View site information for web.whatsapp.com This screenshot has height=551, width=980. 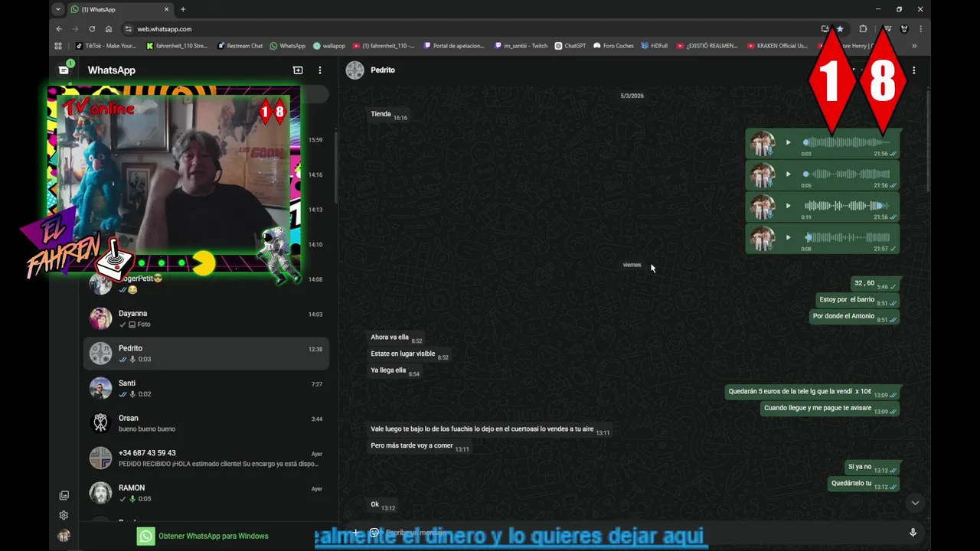128,29
